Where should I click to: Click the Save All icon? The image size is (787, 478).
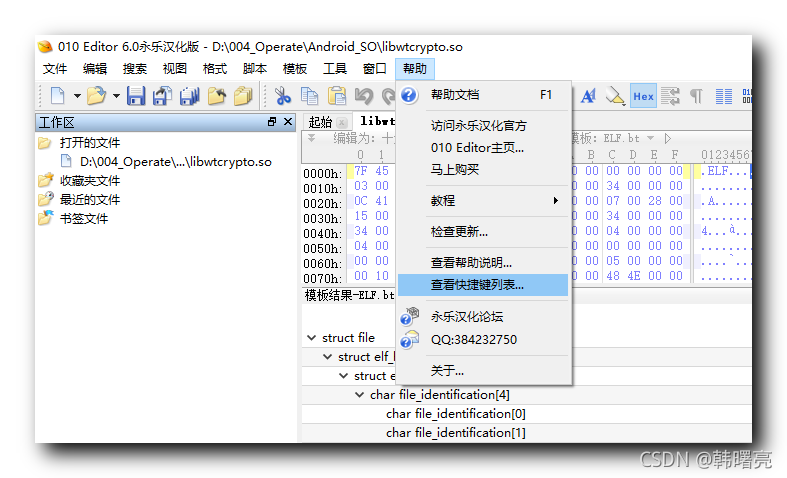[x=190, y=95]
